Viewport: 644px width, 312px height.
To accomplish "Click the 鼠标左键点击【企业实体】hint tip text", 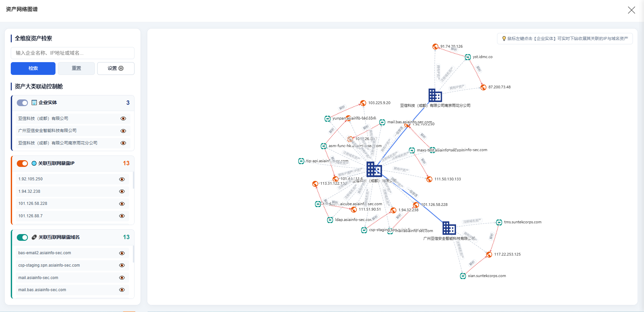I will click(x=568, y=39).
